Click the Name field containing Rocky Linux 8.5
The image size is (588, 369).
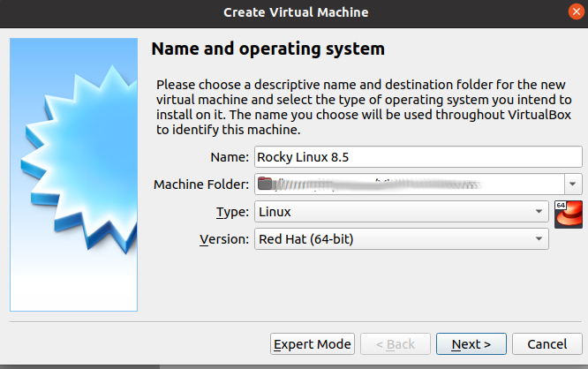[x=418, y=157]
